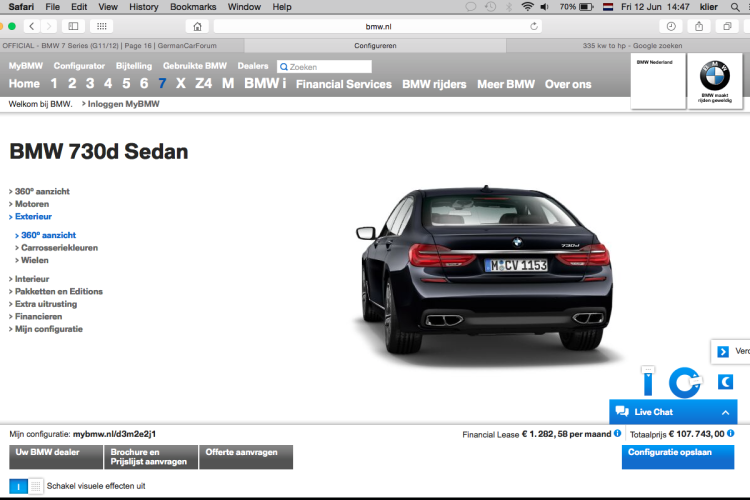Open Wielen sub-item
The width and height of the screenshot is (750, 500).
(x=32, y=260)
